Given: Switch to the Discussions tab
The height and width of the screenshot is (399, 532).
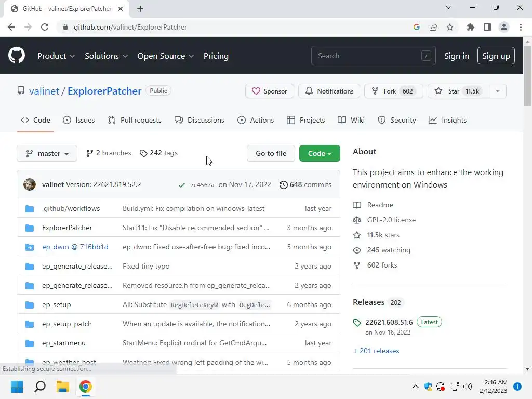Looking at the screenshot, I should [x=199, y=120].
